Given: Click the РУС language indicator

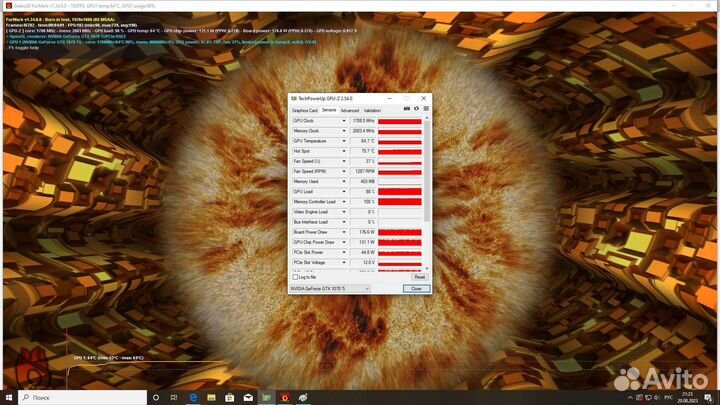Looking at the screenshot, I should click(x=669, y=398).
